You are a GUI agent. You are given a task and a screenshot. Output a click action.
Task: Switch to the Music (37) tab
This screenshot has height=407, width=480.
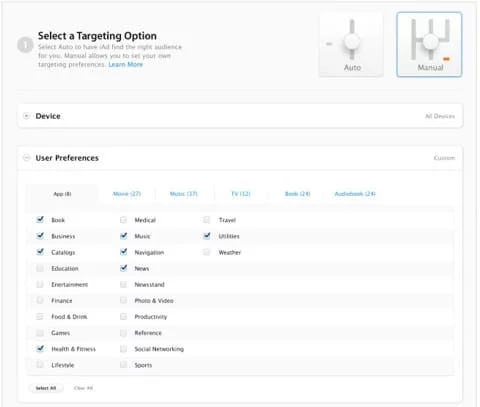point(184,194)
